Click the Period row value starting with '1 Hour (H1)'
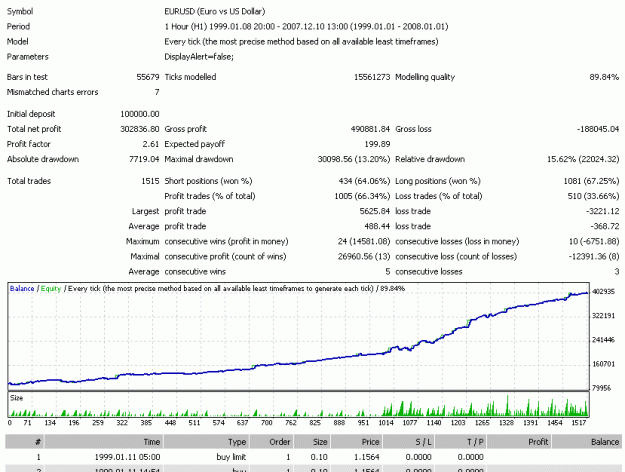The width and height of the screenshot is (625, 472). pos(306,27)
